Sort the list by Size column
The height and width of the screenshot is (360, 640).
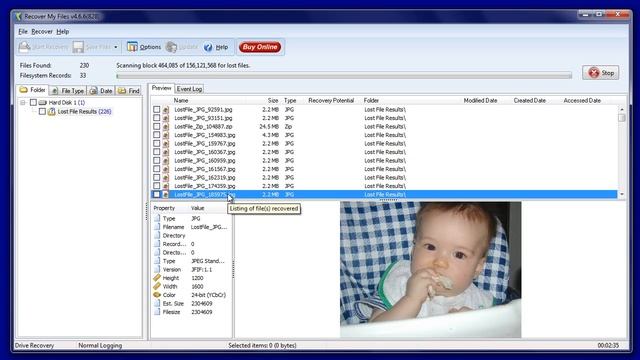tap(273, 100)
